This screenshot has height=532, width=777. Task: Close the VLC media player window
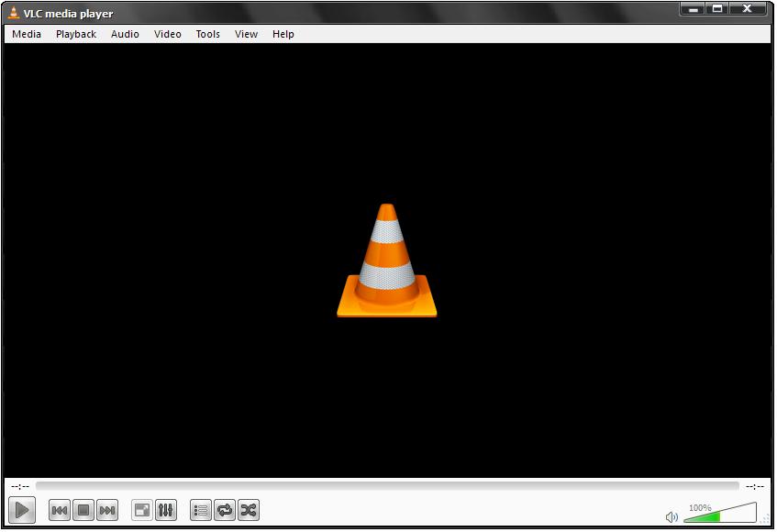point(748,9)
